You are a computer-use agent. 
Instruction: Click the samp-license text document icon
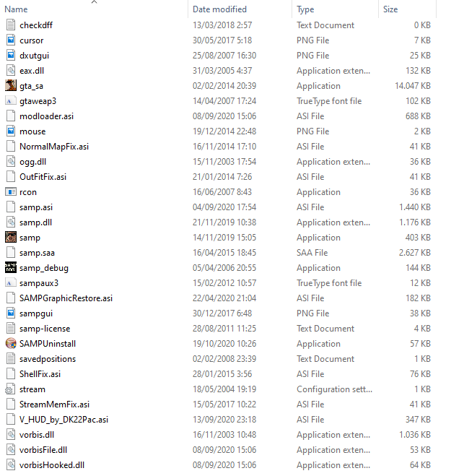(11, 329)
